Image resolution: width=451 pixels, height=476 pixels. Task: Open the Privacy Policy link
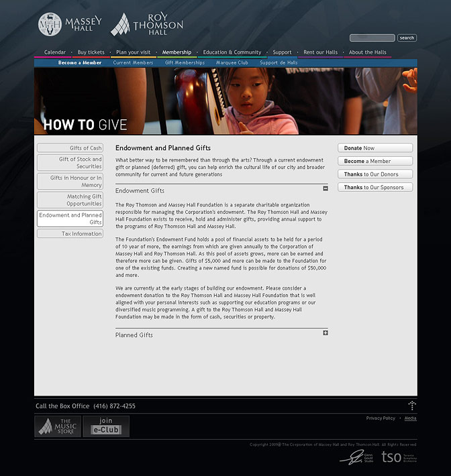click(381, 418)
